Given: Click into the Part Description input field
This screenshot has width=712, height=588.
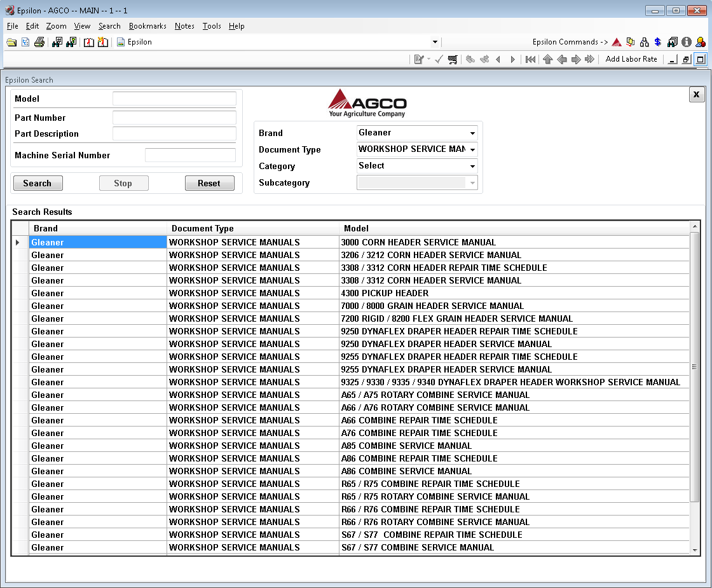Looking at the screenshot, I should click(174, 134).
